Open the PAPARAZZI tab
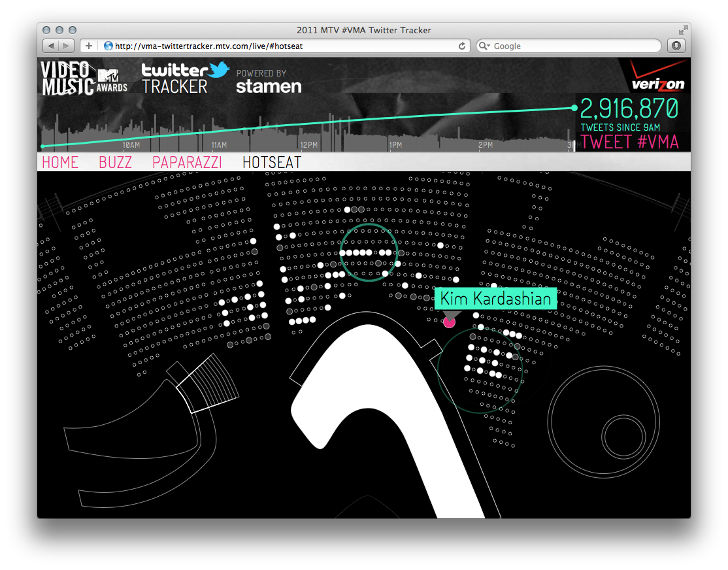This screenshot has width=728, height=570. coord(187,162)
